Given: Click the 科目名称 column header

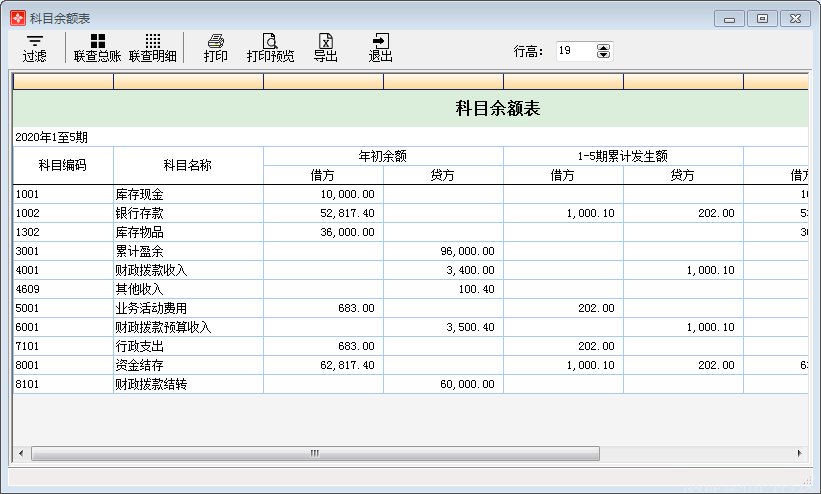Looking at the screenshot, I should click(188, 165).
